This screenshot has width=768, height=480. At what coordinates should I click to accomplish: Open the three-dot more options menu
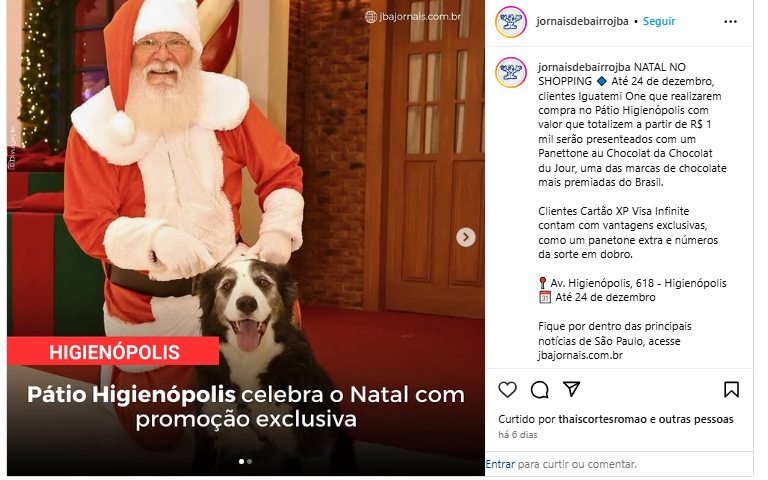tap(730, 22)
